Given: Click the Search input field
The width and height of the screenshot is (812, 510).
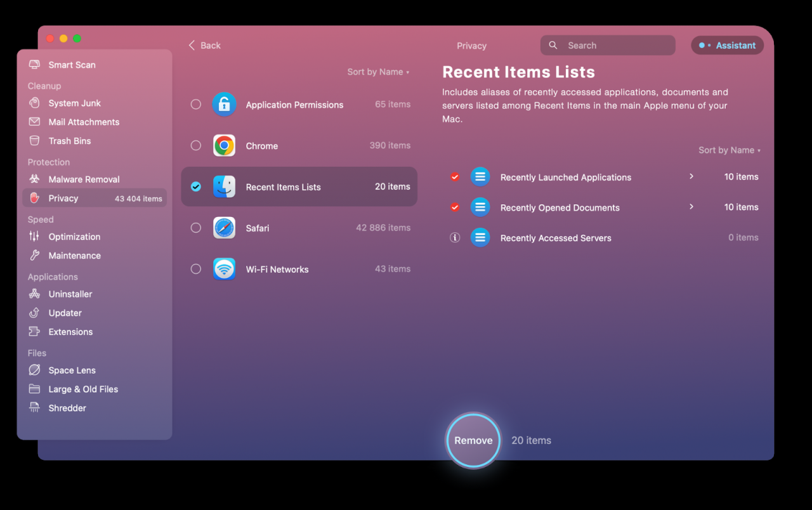Looking at the screenshot, I should click(x=608, y=45).
